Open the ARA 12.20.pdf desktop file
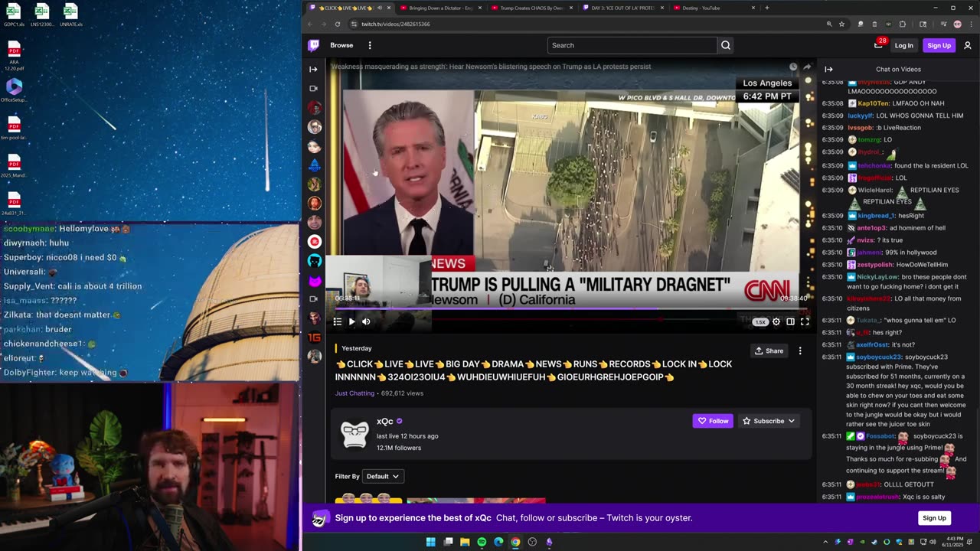 coord(14,56)
